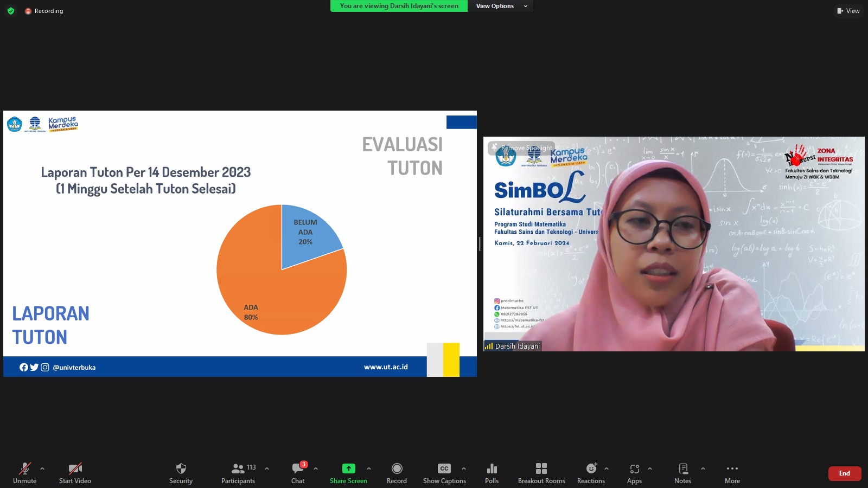Open the Chat panel
The height and width of the screenshot is (488, 868).
pos(298,473)
